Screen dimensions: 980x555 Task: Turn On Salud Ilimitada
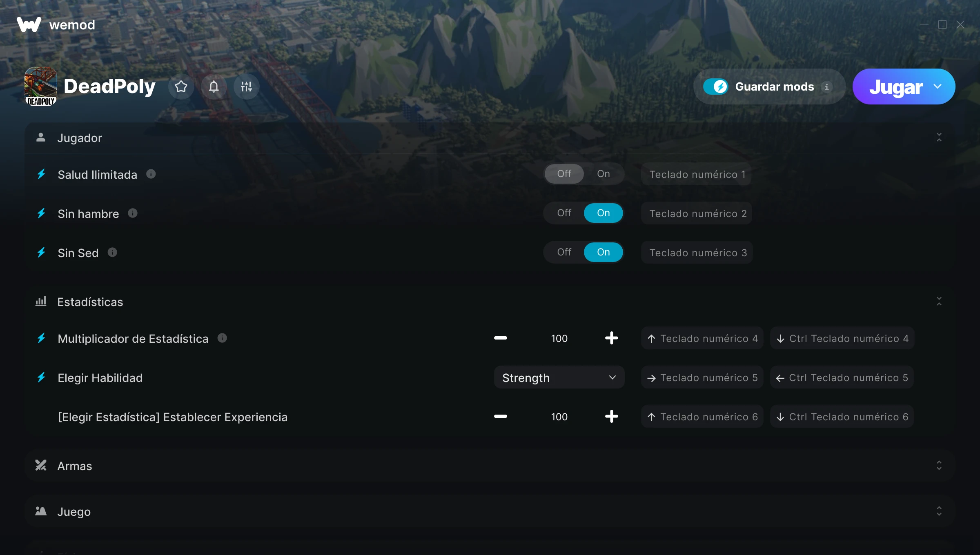click(x=603, y=174)
